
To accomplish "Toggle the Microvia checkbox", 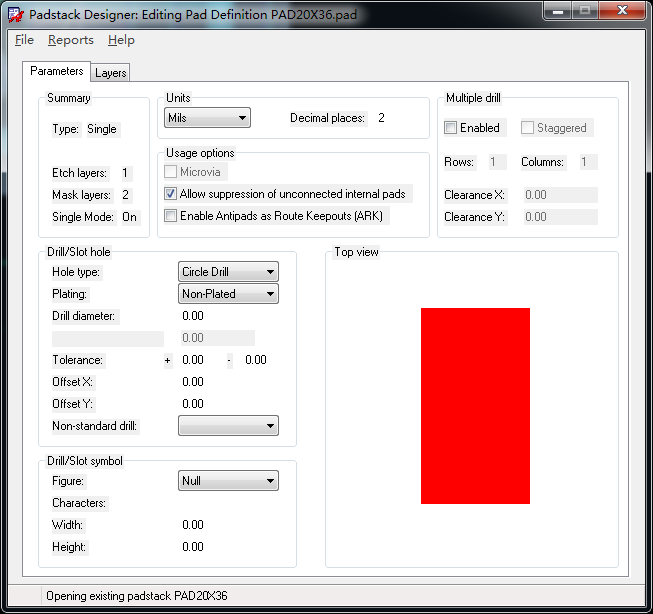I will pyautogui.click(x=170, y=172).
